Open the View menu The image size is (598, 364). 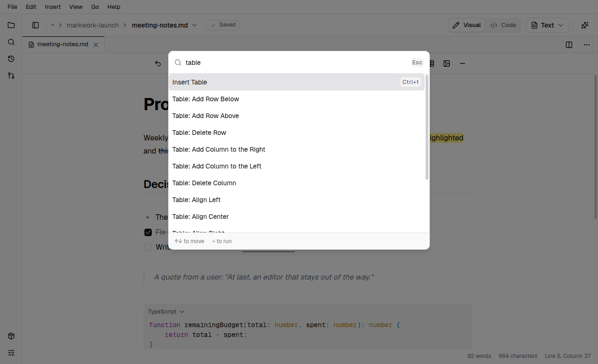click(76, 7)
